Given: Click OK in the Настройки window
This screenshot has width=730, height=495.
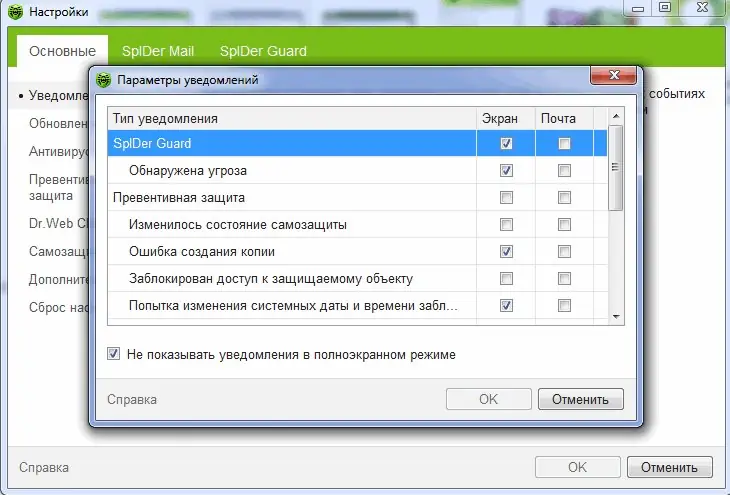Looking at the screenshot, I should pos(578,467).
